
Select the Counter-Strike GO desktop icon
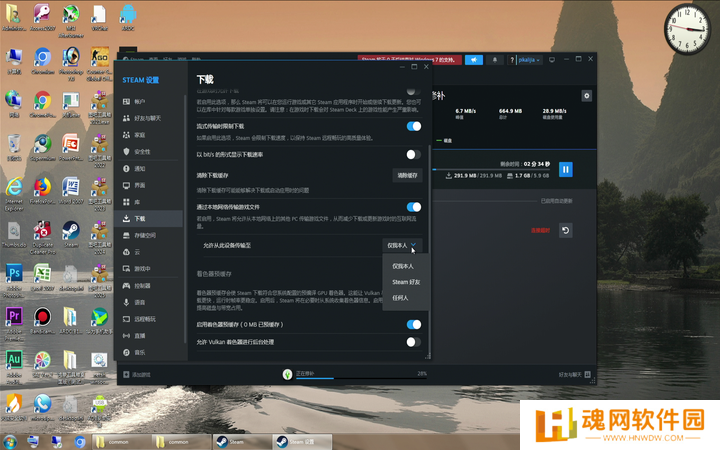(x=99, y=64)
